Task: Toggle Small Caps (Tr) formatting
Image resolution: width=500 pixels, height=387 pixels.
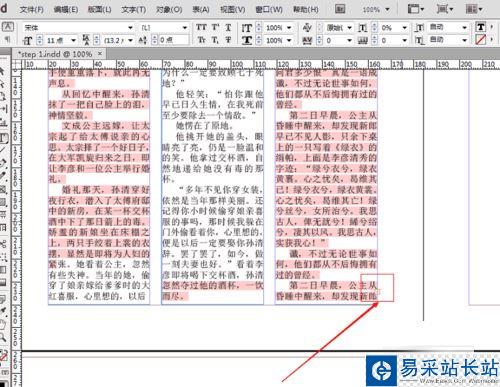Action: coord(201,40)
